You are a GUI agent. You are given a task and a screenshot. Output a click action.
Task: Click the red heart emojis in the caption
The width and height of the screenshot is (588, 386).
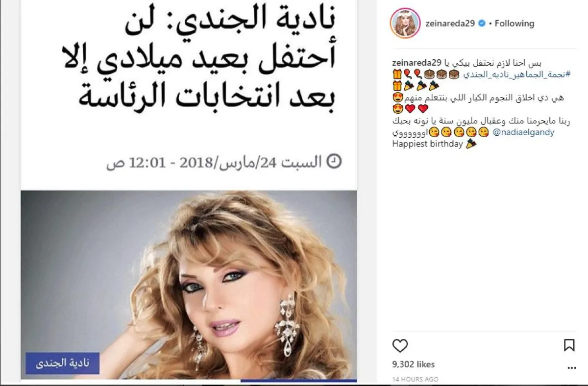point(416,109)
